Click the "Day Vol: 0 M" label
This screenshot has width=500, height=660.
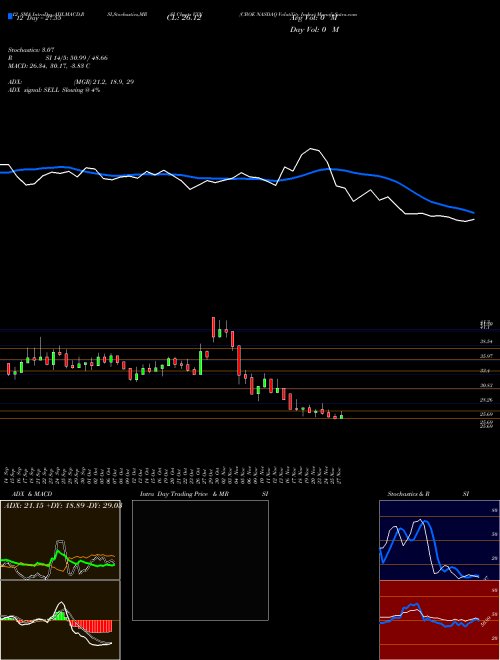click(314, 29)
